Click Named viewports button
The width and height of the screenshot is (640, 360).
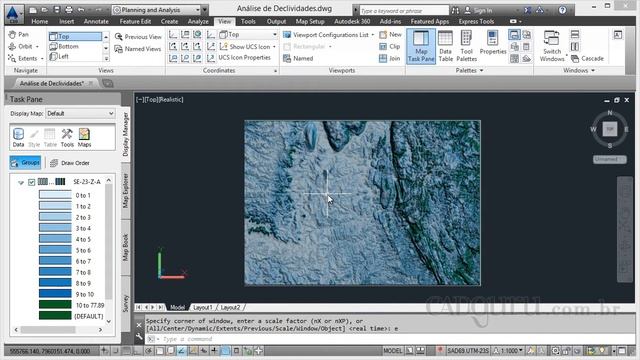[x=298, y=58]
